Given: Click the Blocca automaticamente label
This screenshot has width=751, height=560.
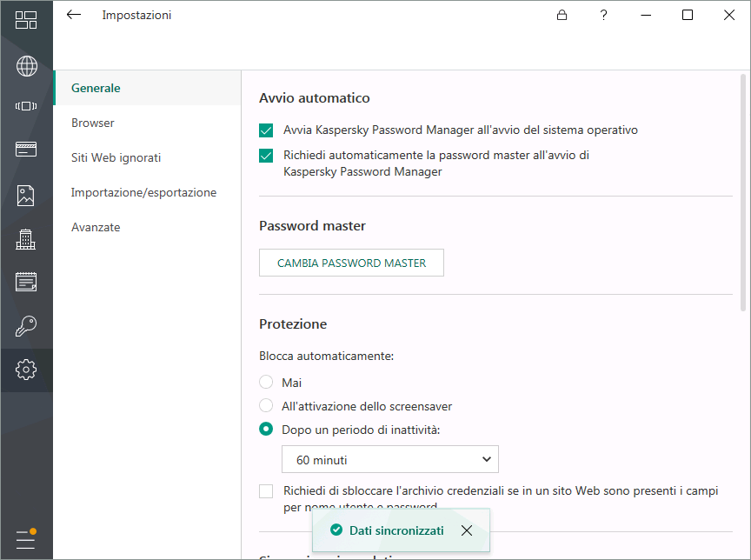Looking at the screenshot, I should pos(326,356).
